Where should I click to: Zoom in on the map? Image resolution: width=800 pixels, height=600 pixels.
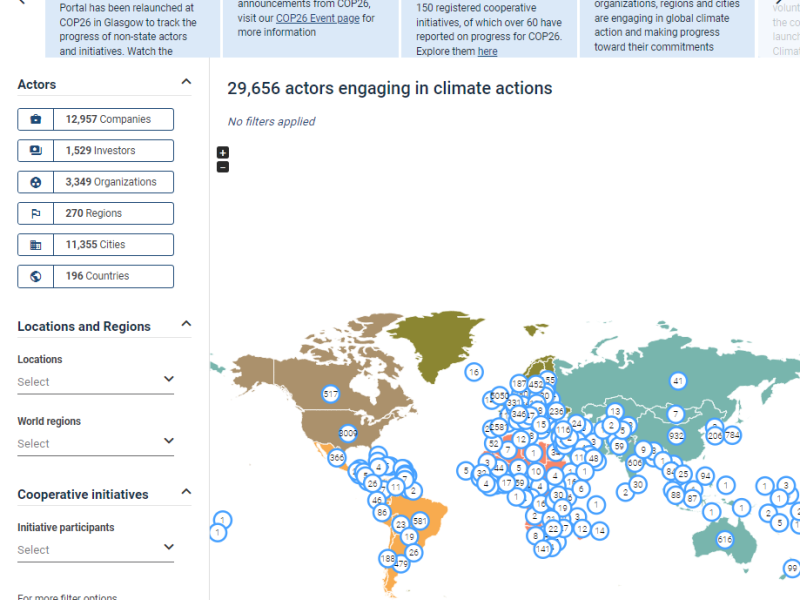pos(223,153)
